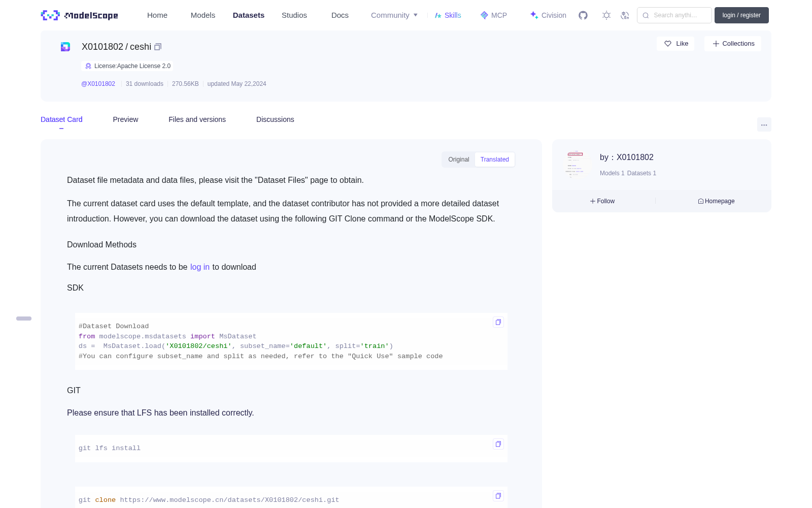Open the GitHub icon link
The height and width of the screenshot is (508, 812).
point(583,15)
